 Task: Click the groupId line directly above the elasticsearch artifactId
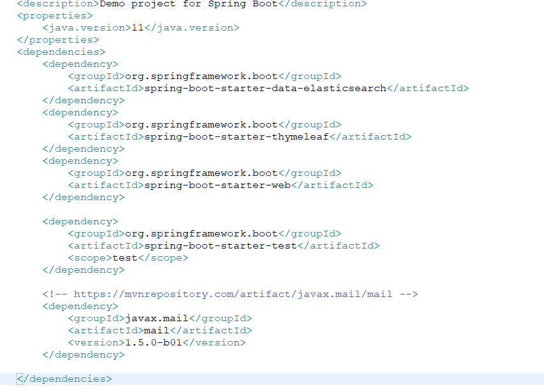[205, 76]
